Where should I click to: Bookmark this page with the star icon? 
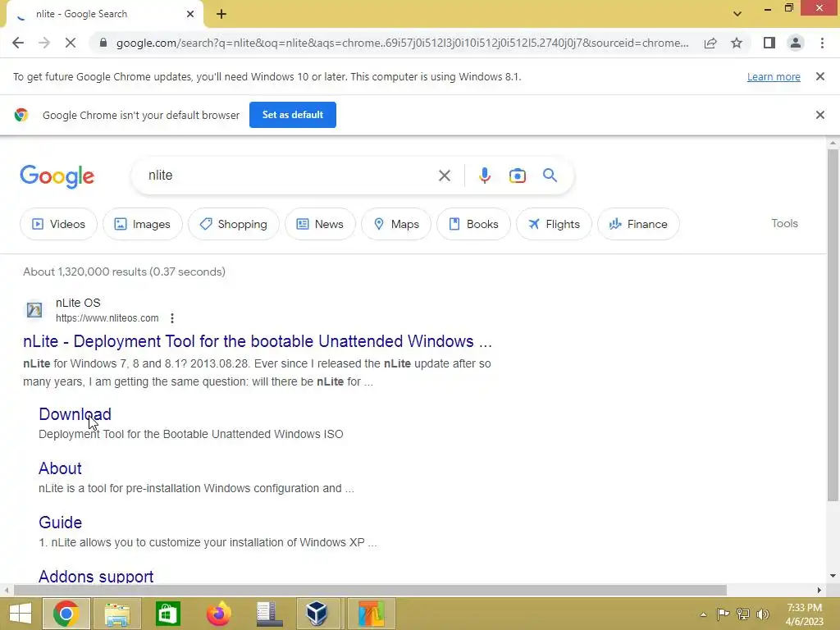coord(737,43)
